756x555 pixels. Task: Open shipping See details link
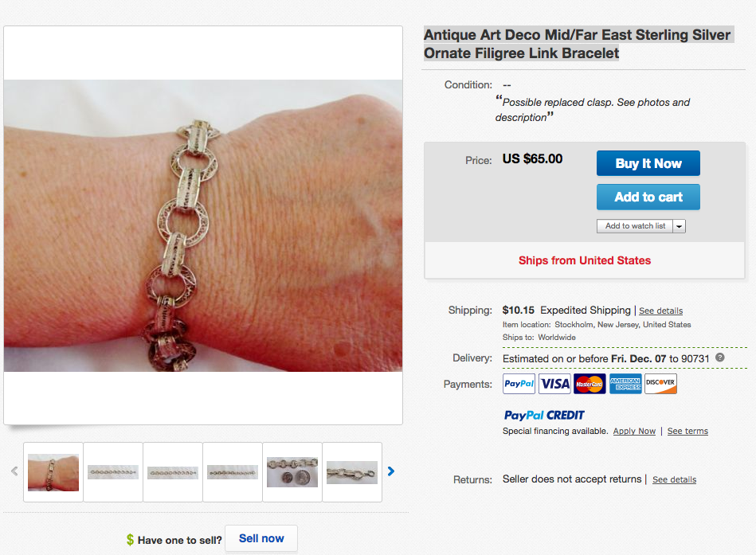(660, 311)
